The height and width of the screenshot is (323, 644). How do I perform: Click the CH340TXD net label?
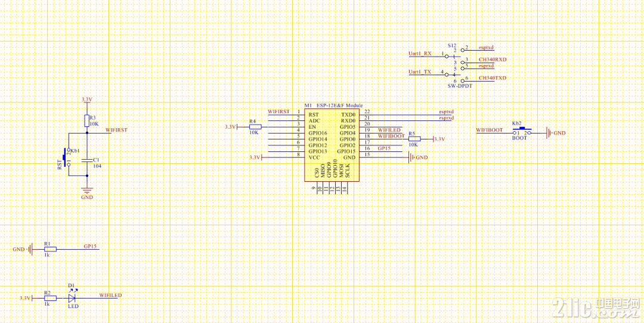493,78
